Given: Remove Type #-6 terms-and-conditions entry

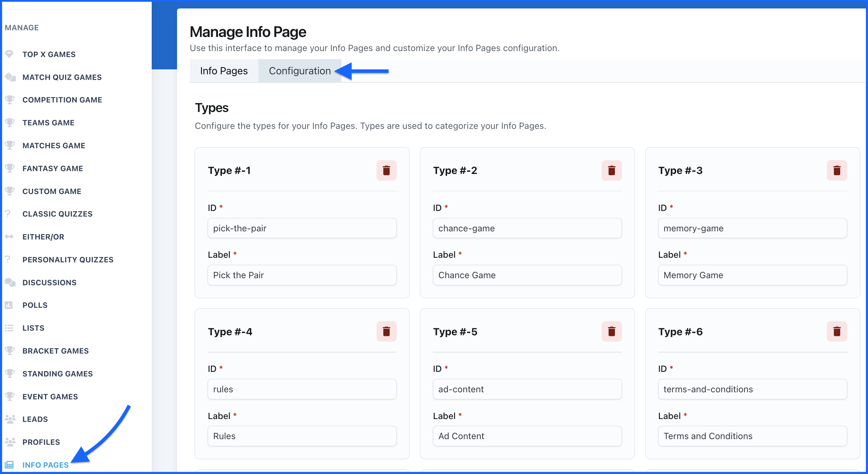Looking at the screenshot, I should click(x=837, y=331).
